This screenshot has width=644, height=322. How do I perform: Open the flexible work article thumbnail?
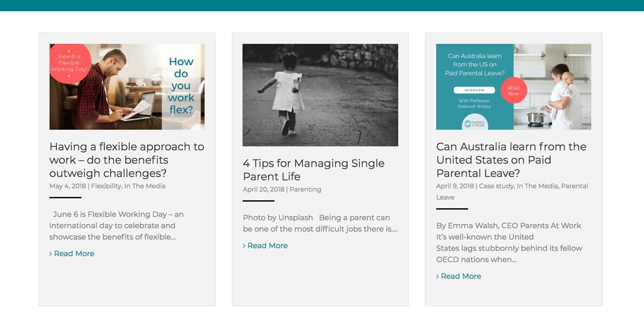(x=127, y=87)
